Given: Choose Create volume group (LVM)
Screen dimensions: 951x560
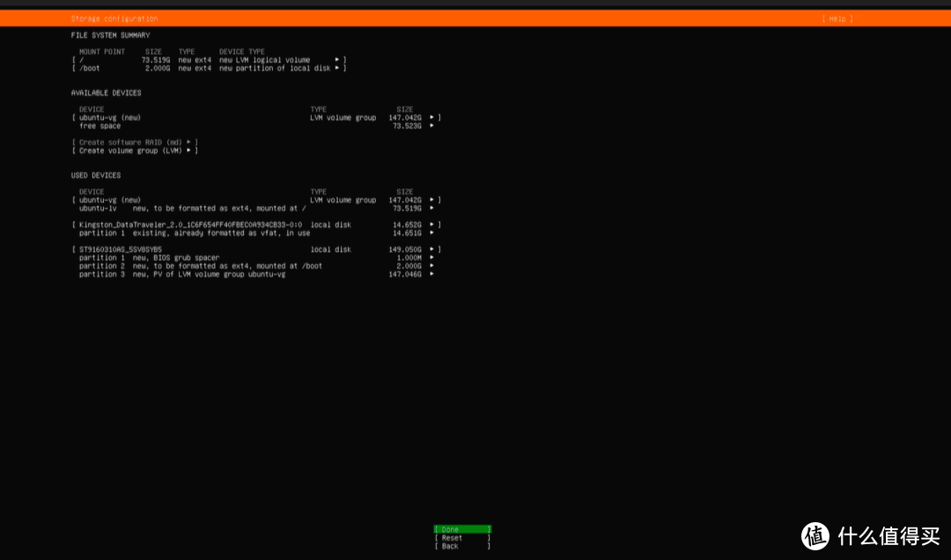Looking at the screenshot, I should coord(134,151).
